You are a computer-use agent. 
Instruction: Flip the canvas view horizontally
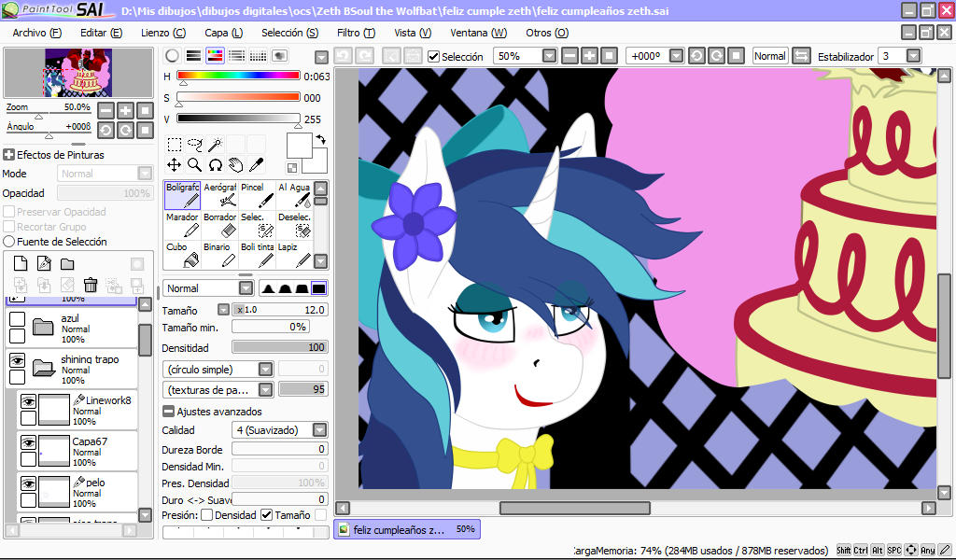coord(801,56)
